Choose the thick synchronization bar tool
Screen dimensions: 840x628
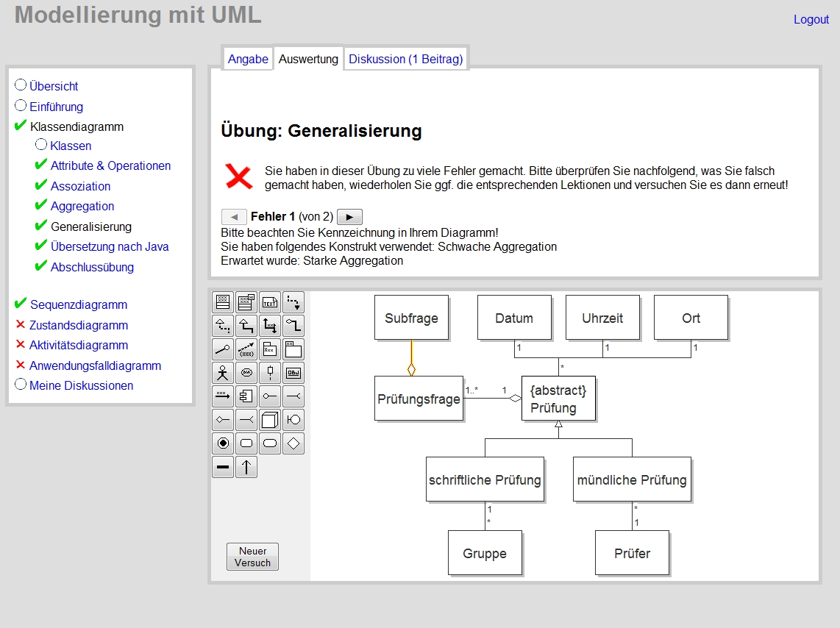223,467
